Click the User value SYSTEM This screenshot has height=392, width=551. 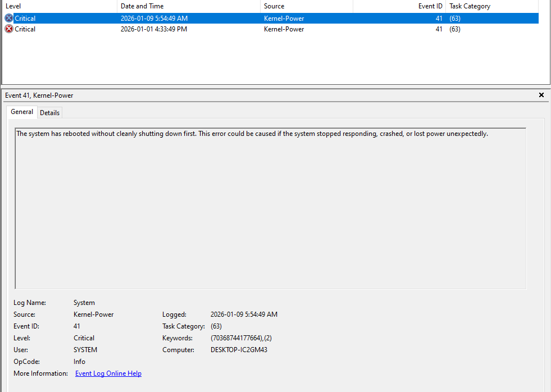click(85, 350)
